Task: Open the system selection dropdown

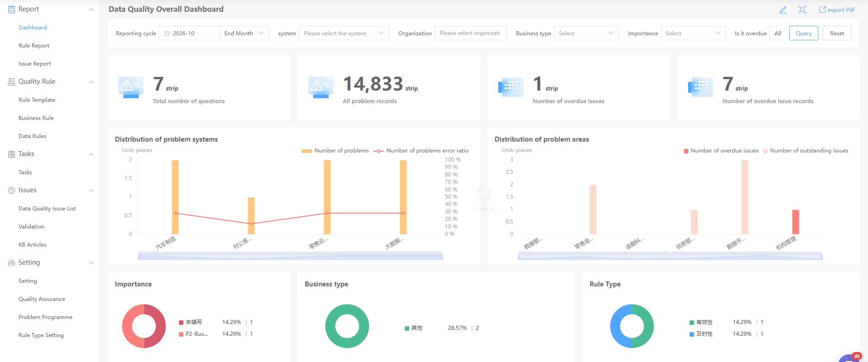Action: 344,33
